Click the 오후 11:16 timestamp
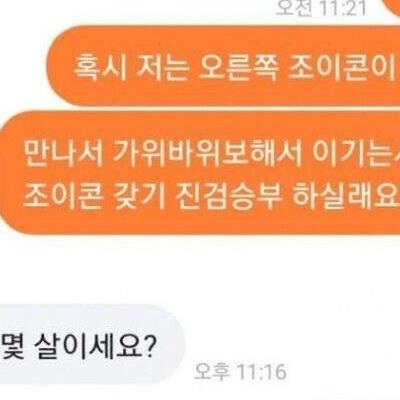The image size is (400, 400). pos(240,371)
